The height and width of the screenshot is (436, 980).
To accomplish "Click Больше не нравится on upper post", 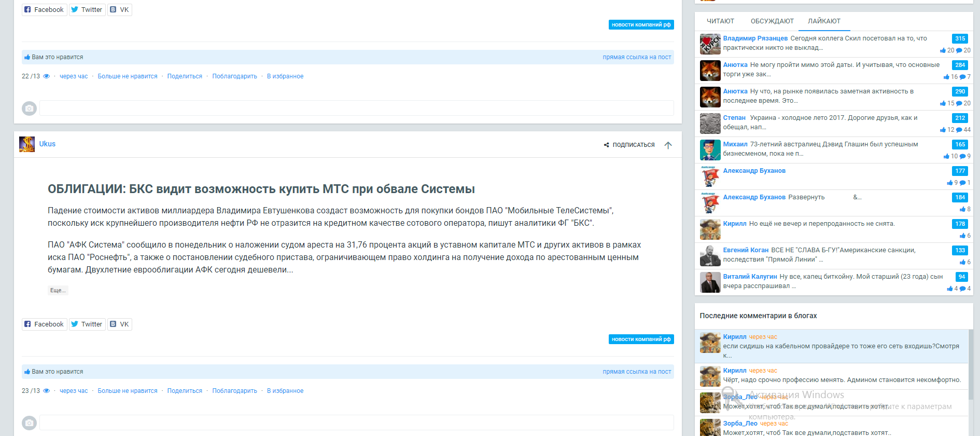I will point(128,76).
